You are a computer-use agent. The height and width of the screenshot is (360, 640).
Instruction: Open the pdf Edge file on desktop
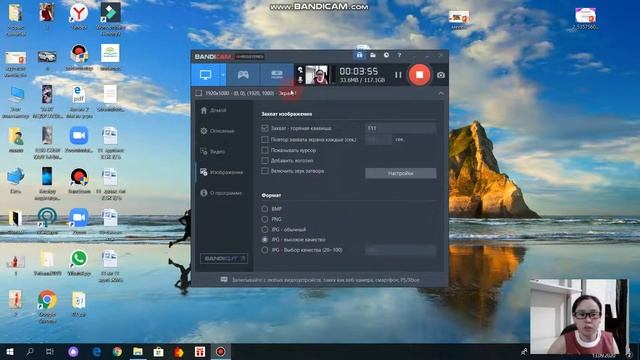click(x=78, y=101)
